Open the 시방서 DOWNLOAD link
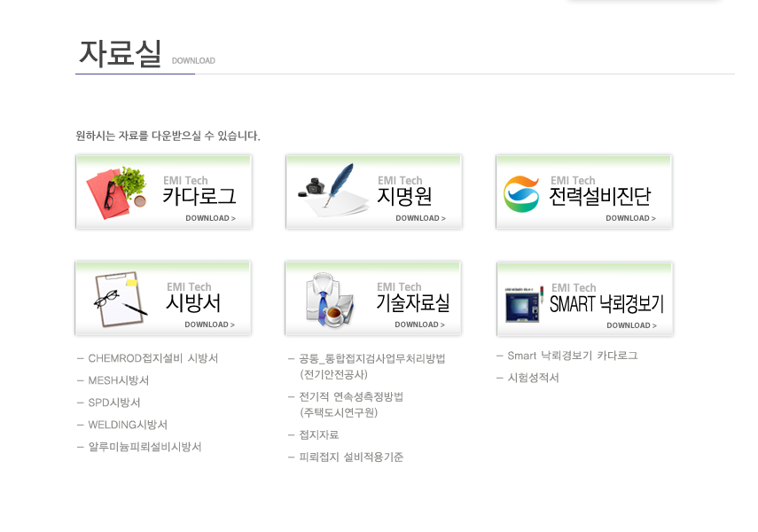Screen dimensions: 758x532 (209, 325)
